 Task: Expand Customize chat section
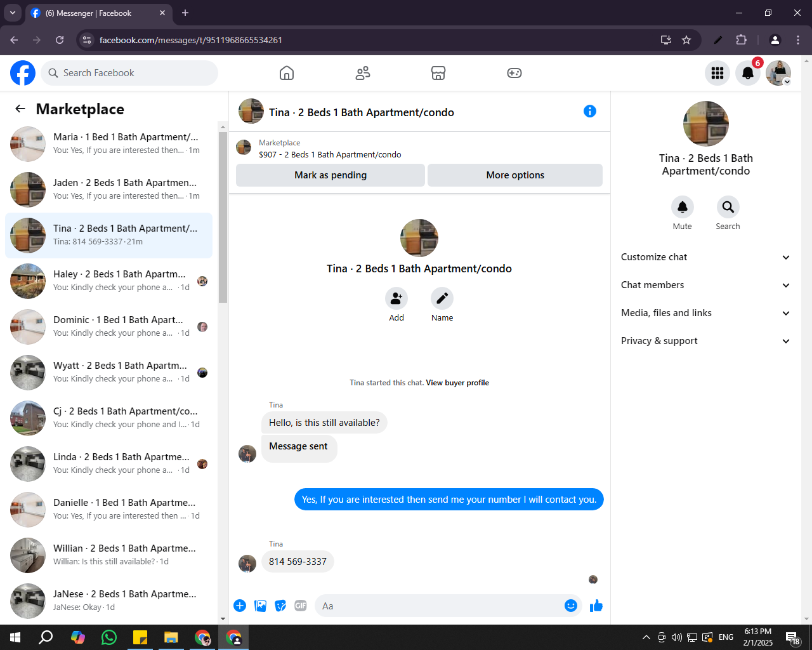point(705,257)
